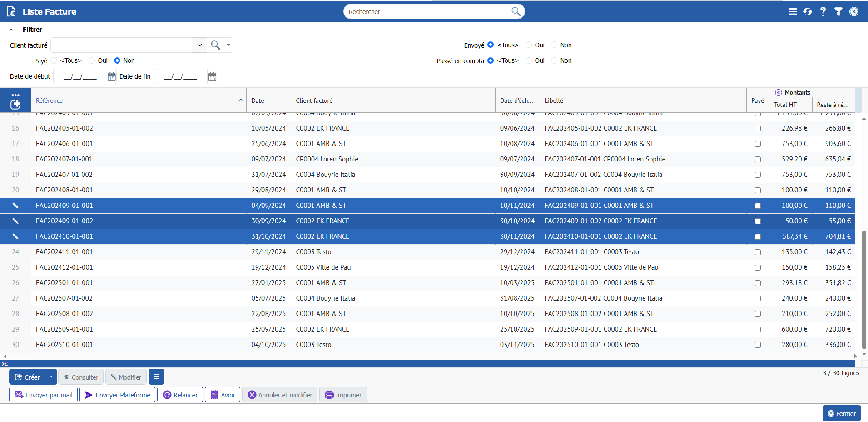This screenshot has height=422, width=868.
Task: Click the magnifier icon in Rechercher box
Action: pos(516,11)
